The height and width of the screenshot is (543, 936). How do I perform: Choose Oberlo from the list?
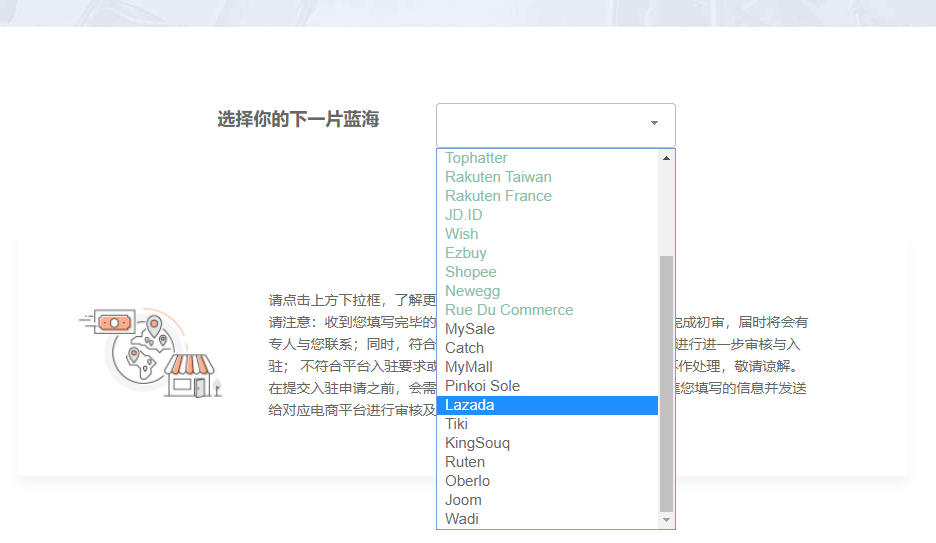point(547,481)
